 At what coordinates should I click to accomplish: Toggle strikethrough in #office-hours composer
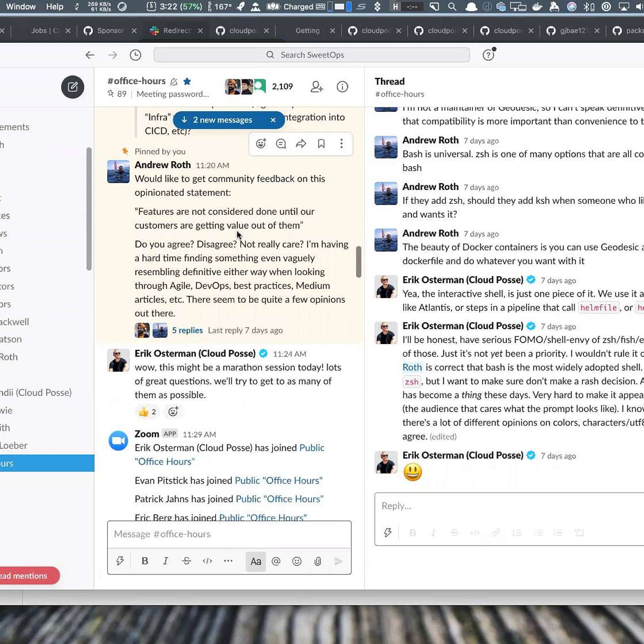click(186, 561)
